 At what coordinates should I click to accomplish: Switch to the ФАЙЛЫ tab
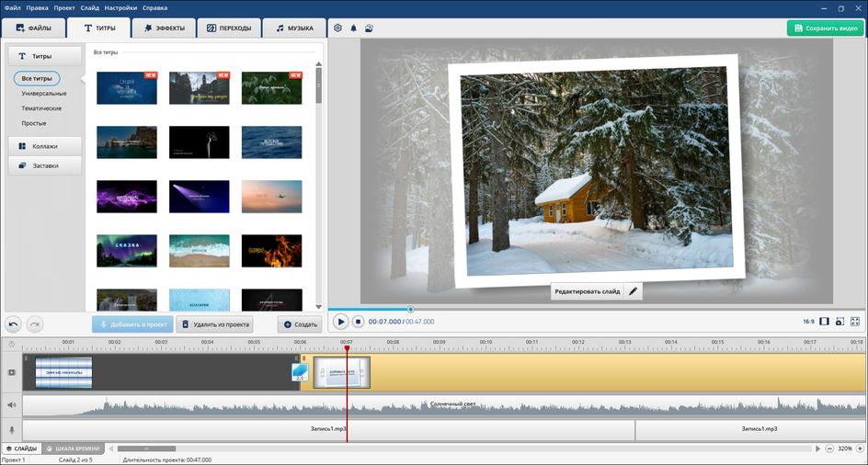(33, 28)
